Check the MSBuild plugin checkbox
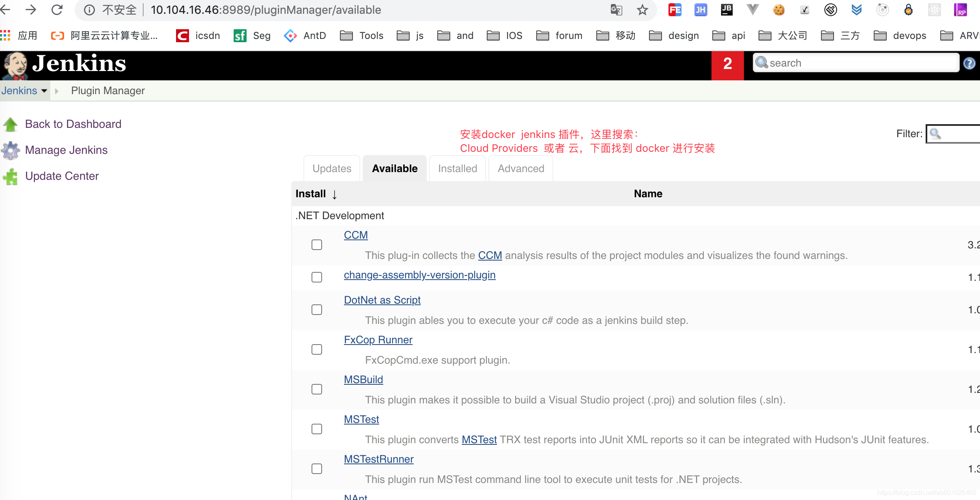980x500 pixels. 317,389
